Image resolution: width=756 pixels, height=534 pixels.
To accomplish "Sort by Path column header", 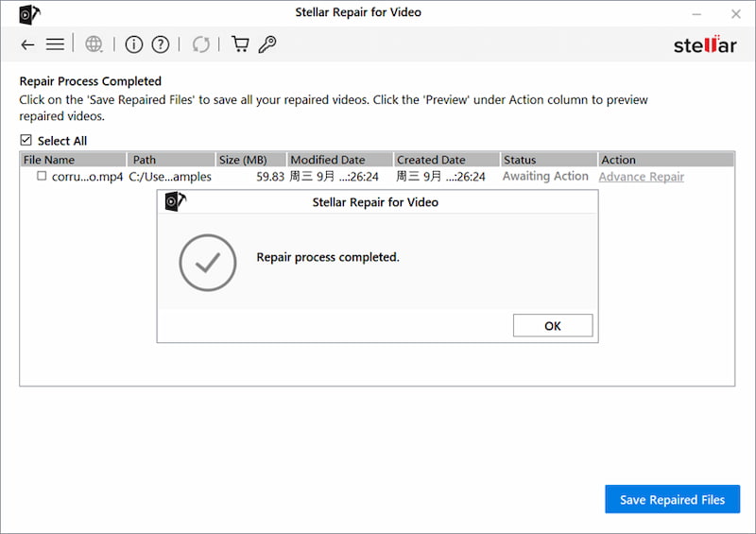I will pos(171,159).
